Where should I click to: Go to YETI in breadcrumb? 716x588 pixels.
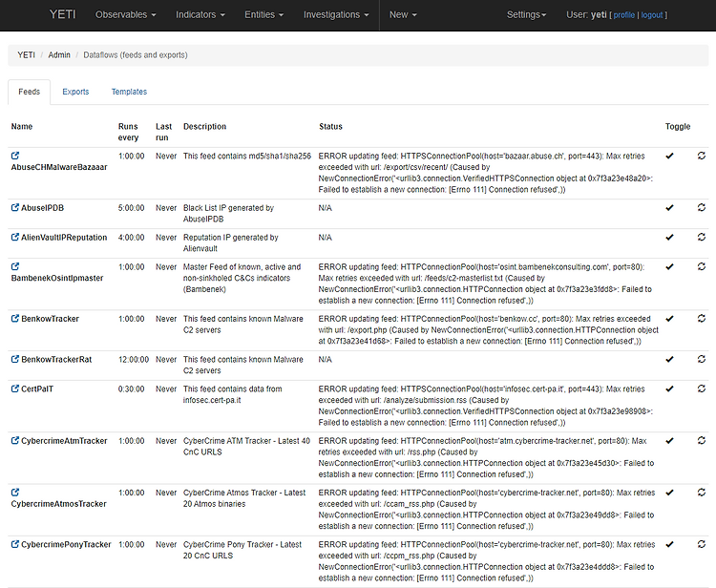pos(26,55)
